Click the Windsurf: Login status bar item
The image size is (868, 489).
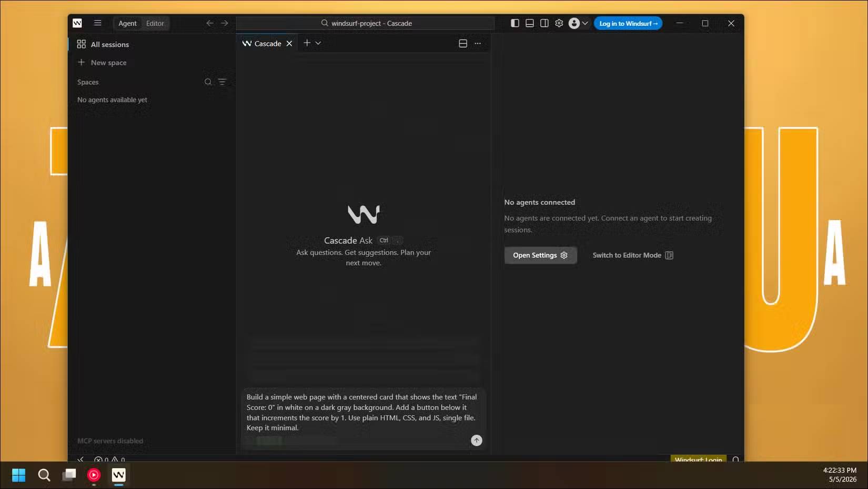click(698, 459)
